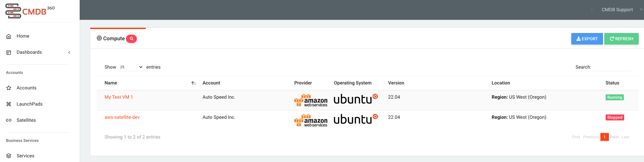Open Satellites menu item
This screenshot has height=162, width=644.
[26, 120]
